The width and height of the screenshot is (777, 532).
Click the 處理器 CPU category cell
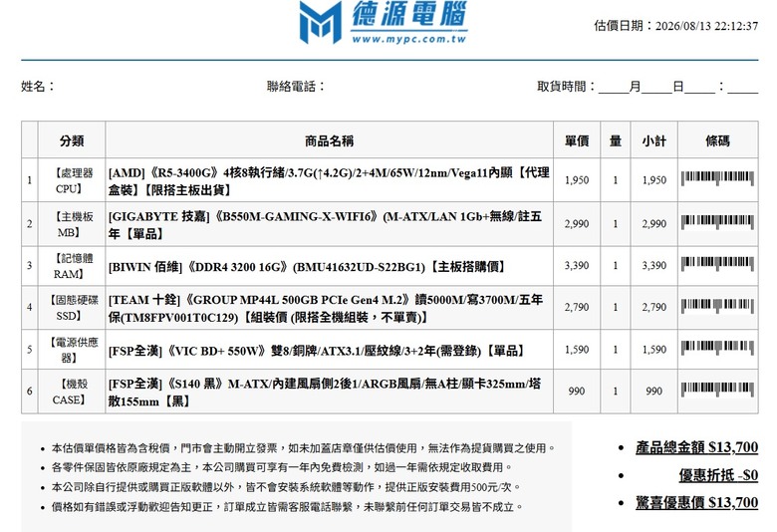tap(72, 180)
